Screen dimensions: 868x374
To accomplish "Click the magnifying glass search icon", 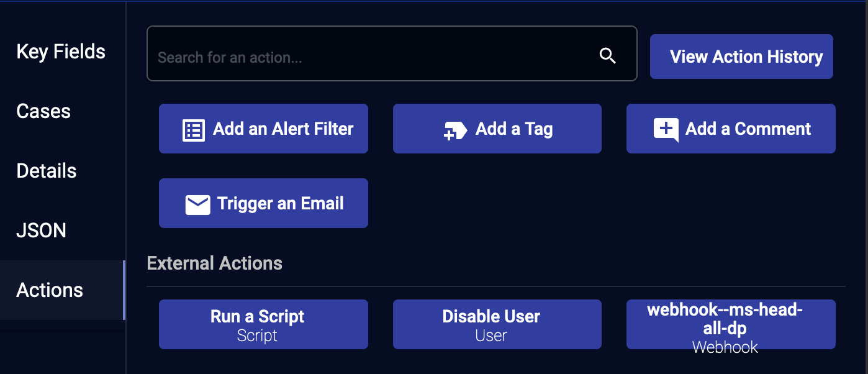I will pos(607,56).
